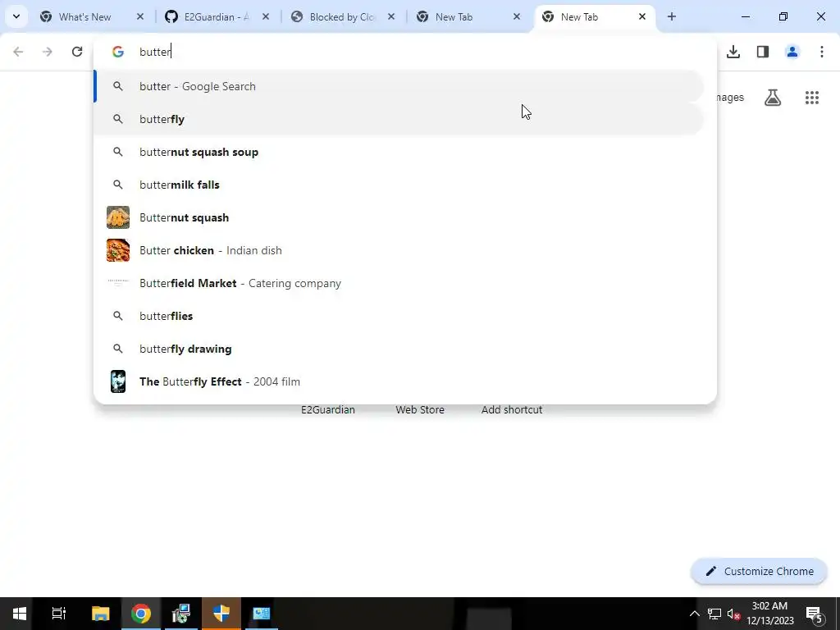
Task: Click the Customize Chrome button
Action: (x=759, y=571)
